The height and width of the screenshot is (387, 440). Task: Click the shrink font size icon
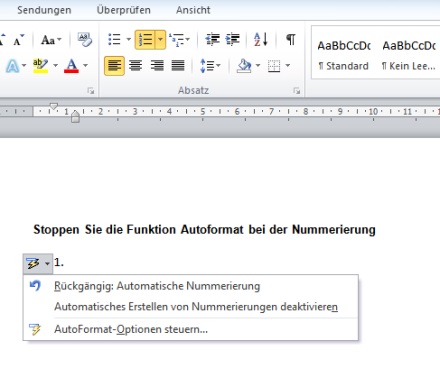point(18,40)
